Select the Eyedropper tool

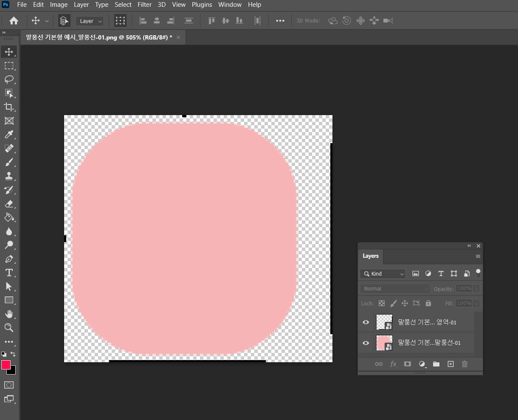click(x=9, y=135)
